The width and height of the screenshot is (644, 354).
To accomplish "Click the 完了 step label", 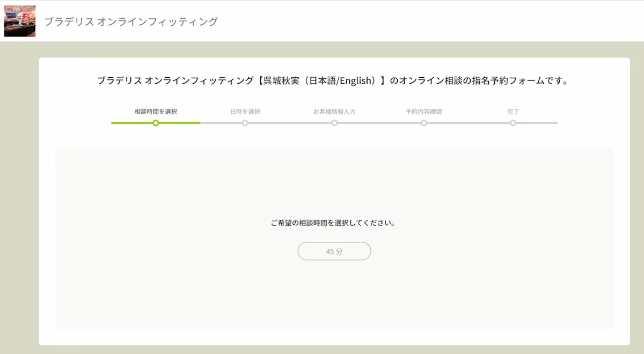I will (x=513, y=112).
